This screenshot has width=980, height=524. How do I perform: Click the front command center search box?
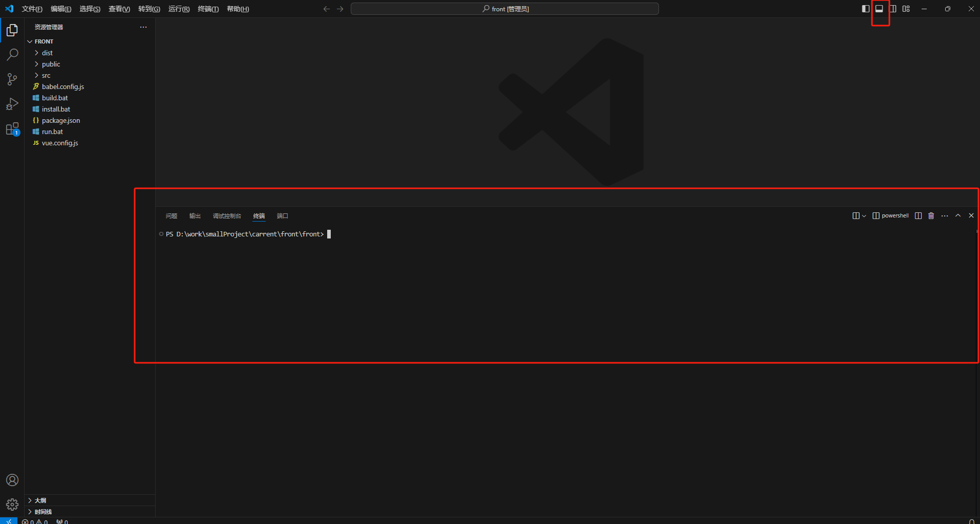(x=505, y=9)
